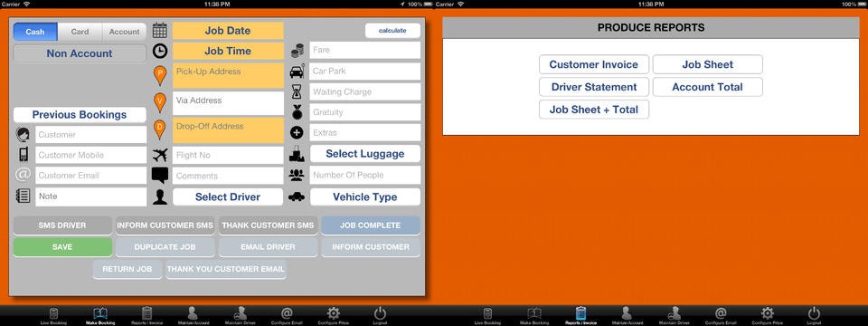Click the notebook icon beside Note

point(23,196)
